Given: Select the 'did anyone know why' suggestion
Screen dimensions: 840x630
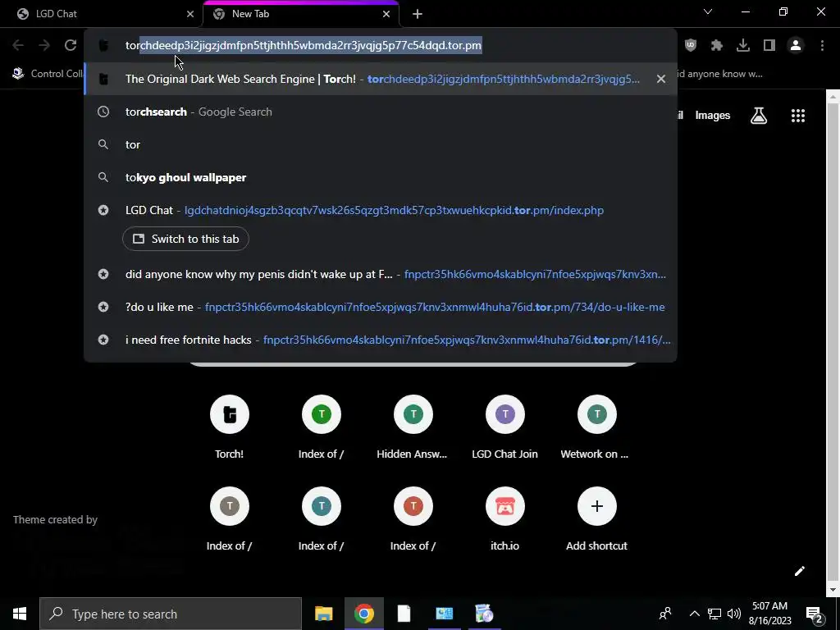Looking at the screenshot, I should [381, 274].
